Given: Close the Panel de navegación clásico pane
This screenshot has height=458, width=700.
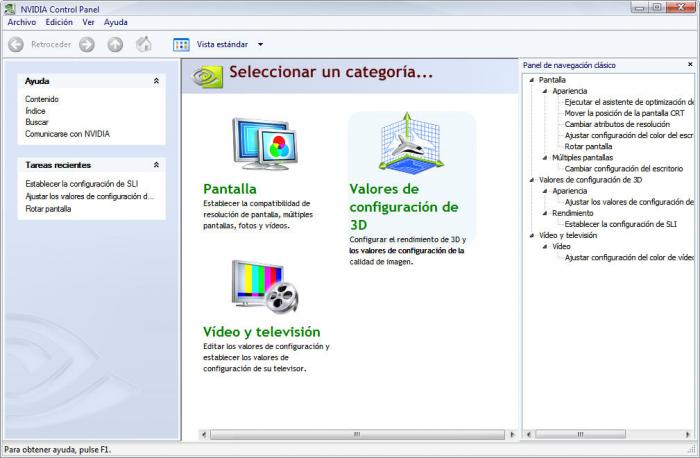Looking at the screenshot, I should pyautogui.click(x=690, y=64).
